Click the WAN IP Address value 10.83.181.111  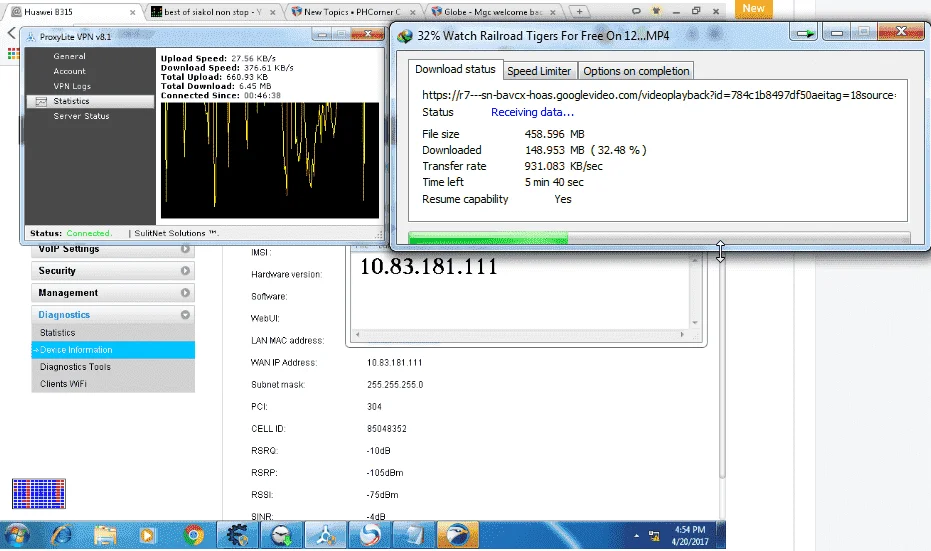[x=395, y=363]
